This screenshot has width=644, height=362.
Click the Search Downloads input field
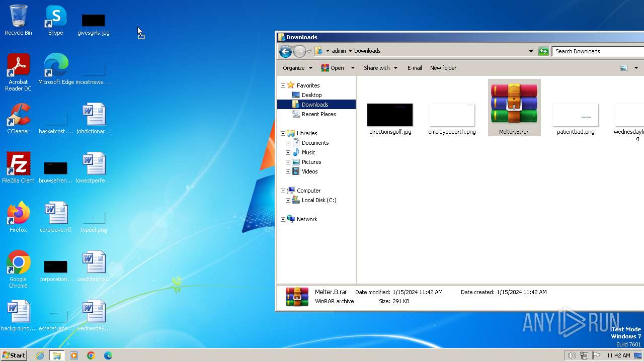point(598,51)
